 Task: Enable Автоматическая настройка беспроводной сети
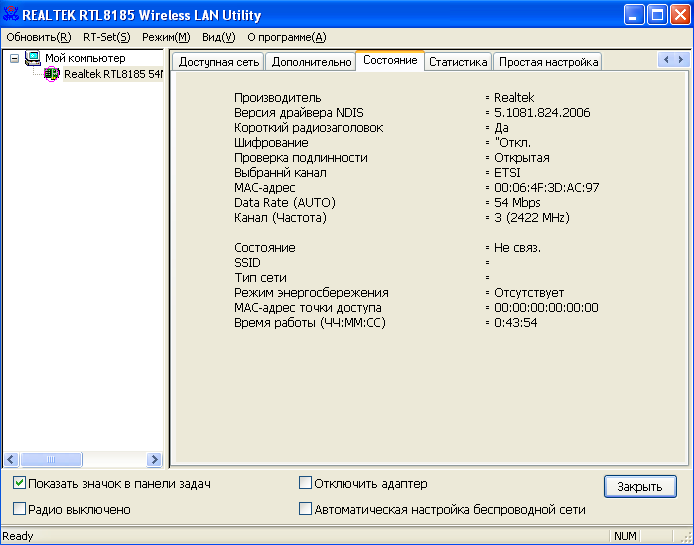pyautogui.click(x=306, y=509)
